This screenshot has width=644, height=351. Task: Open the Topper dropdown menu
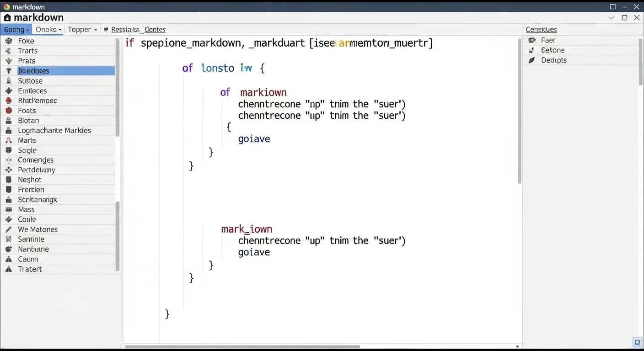pos(82,29)
